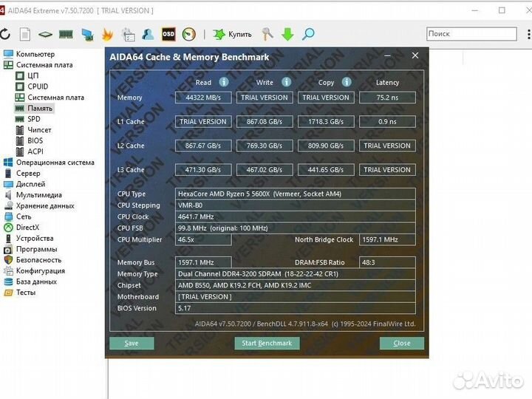The height and width of the screenshot is (399, 532).
Task: Click the CPU Type Ryzen 5 5600X field
Action: coord(295,194)
